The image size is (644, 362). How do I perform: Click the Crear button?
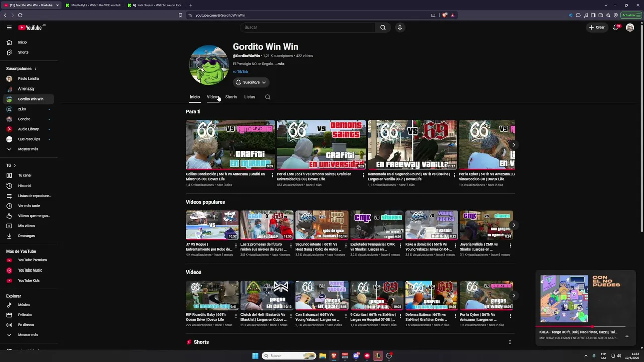pyautogui.click(x=597, y=27)
